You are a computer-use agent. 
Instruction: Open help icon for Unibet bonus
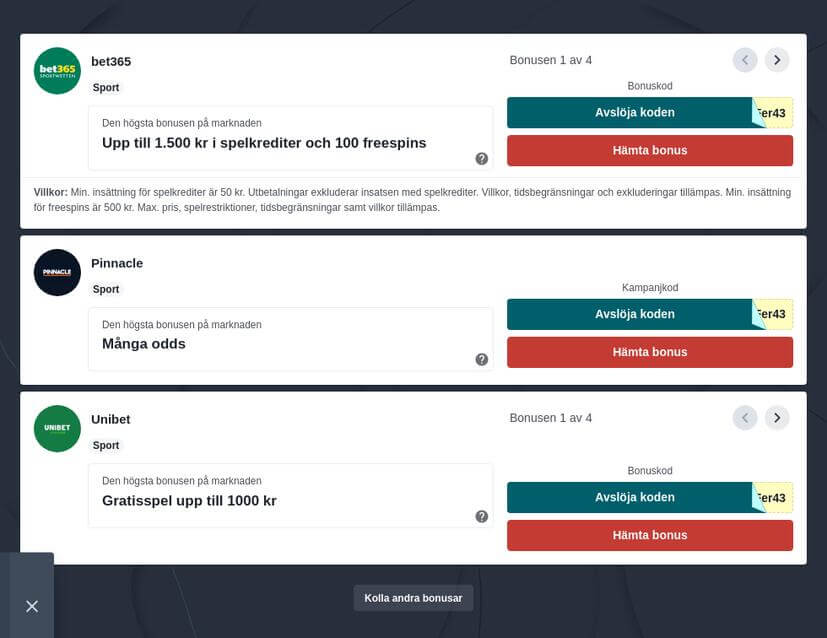click(482, 516)
